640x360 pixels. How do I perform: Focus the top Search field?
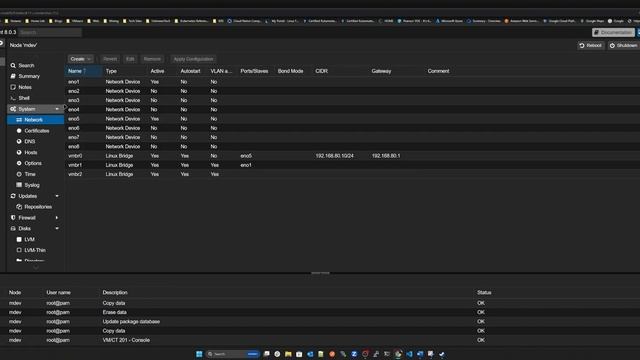[50, 32]
